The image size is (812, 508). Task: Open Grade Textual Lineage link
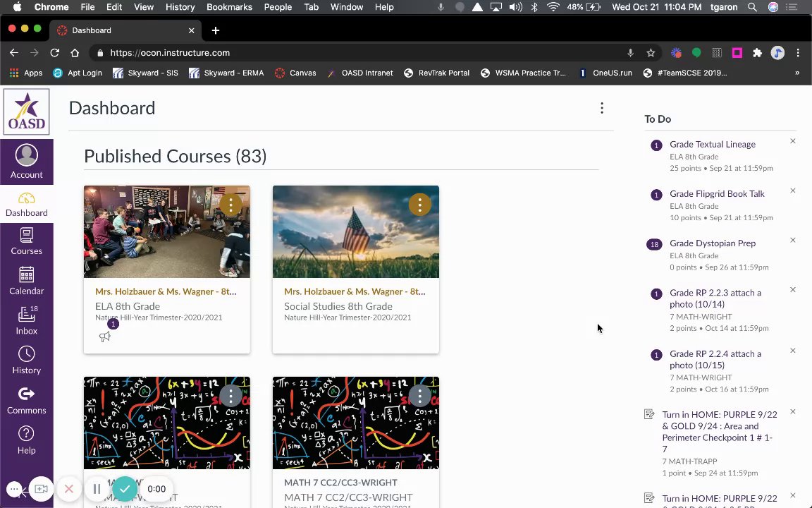(713, 144)
